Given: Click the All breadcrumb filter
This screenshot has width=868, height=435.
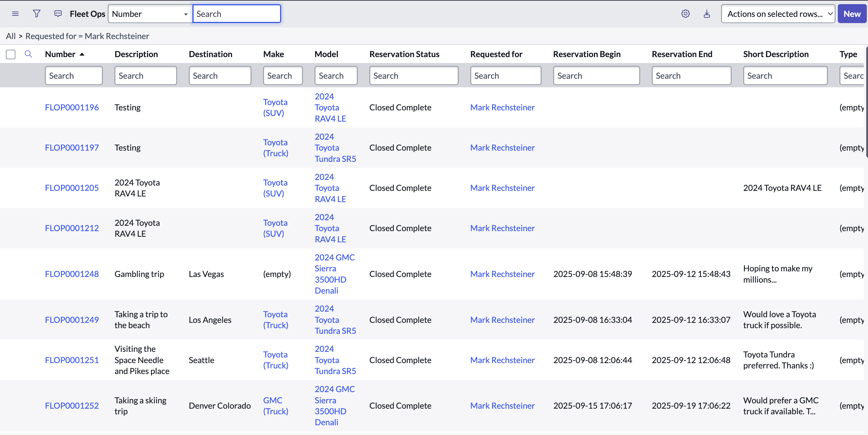Looking at the screenshot, I should pyautogui.click(x=11, y=36).
